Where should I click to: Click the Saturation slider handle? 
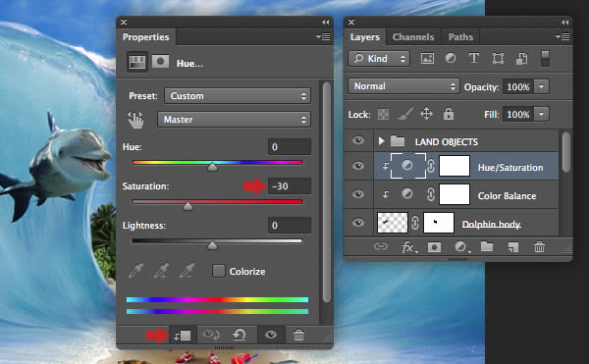[x=187, y=206]
